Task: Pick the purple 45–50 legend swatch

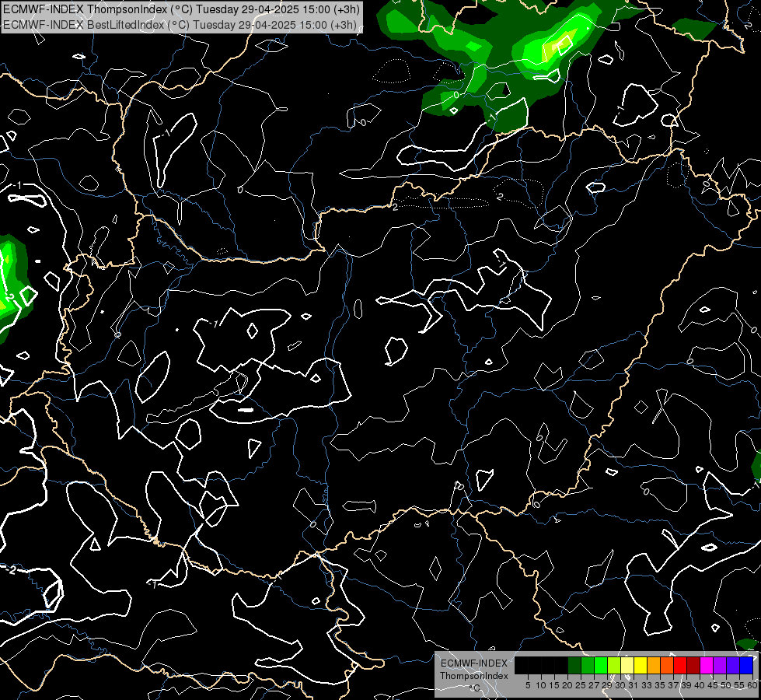Action: pyautogui.click(x=720, y=665)
